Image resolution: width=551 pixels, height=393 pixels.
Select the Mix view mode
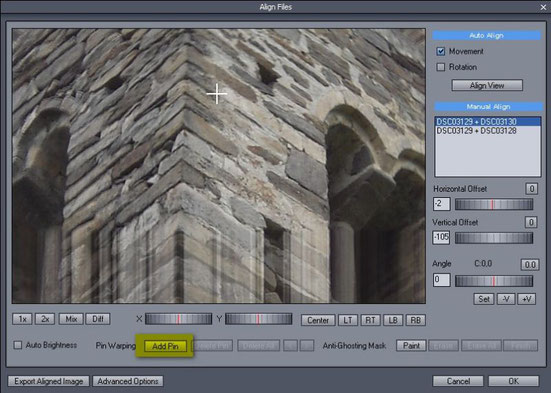pyautogui.click(x=71, y=319)
